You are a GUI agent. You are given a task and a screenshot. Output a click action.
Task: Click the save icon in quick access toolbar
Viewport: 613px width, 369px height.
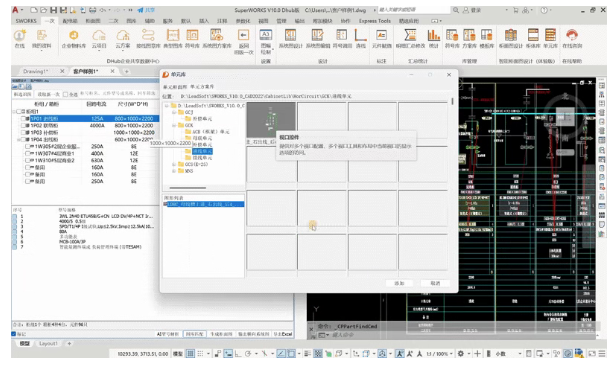click(x=54, y=10)
